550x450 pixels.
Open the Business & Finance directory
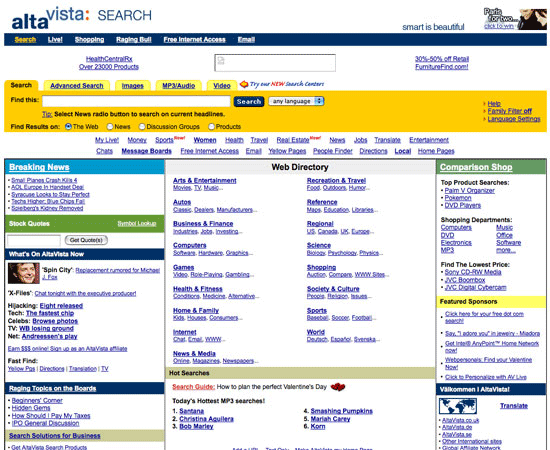coord(203,223)
